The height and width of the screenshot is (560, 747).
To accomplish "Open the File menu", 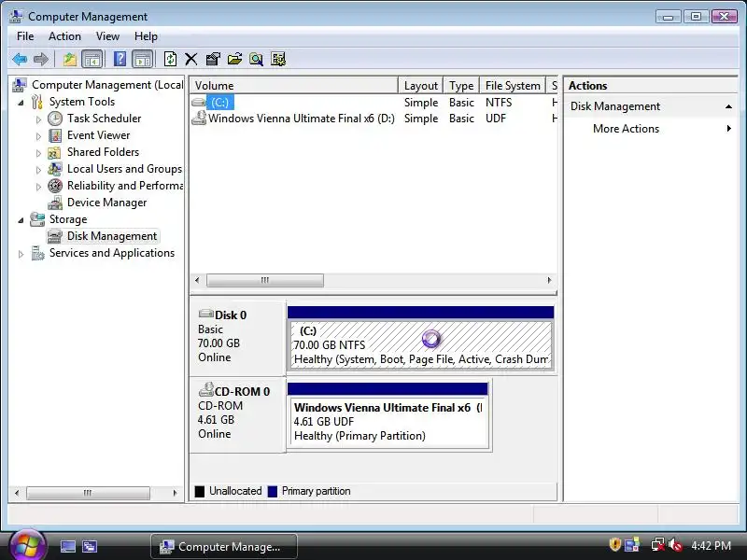I will point(25,36).
